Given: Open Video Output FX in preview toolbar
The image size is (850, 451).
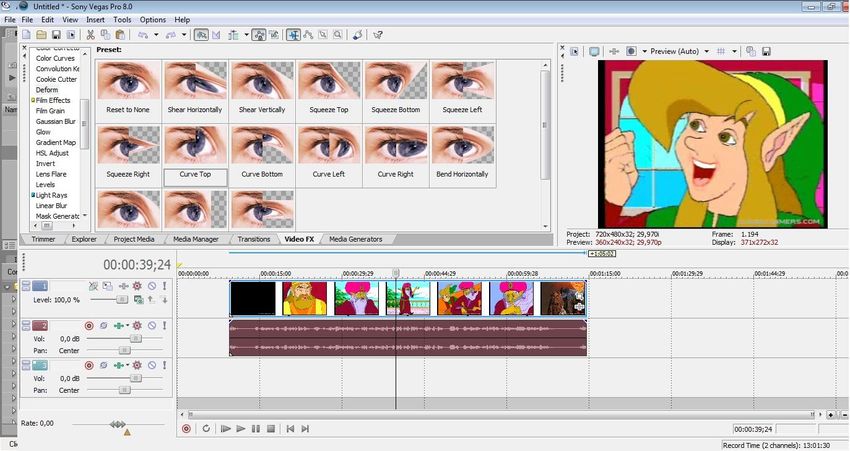Looking at the screenshot, I should pos(614,51).
